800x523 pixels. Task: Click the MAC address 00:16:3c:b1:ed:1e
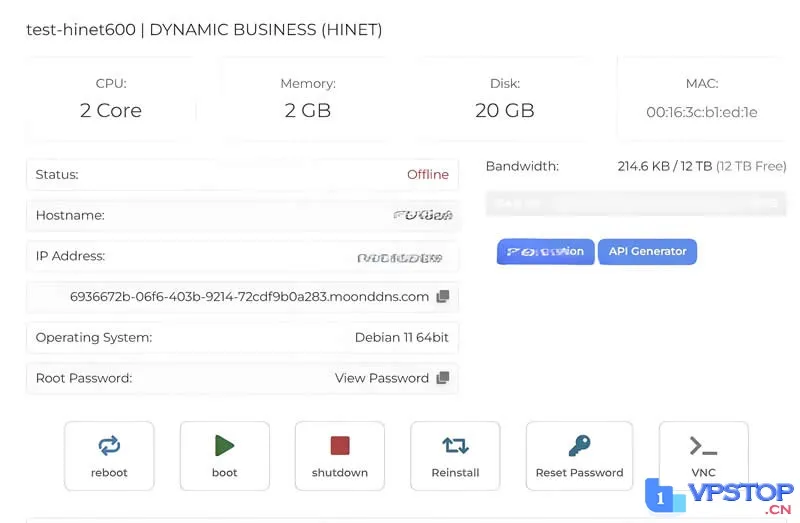tap(702, 112)
